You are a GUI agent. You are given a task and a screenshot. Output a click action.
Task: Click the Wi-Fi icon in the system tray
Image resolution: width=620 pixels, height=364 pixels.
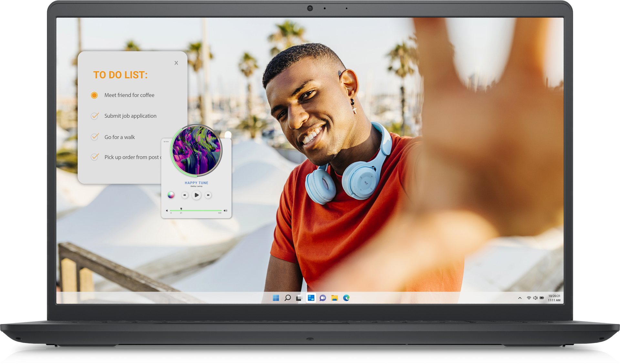(529, 298)
